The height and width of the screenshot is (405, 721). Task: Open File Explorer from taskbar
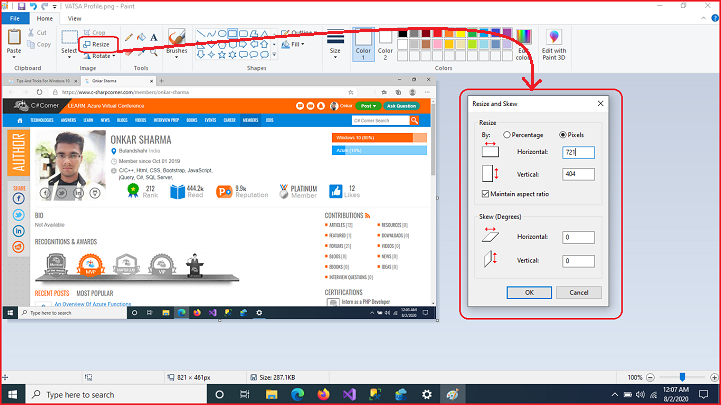(271, 394)
